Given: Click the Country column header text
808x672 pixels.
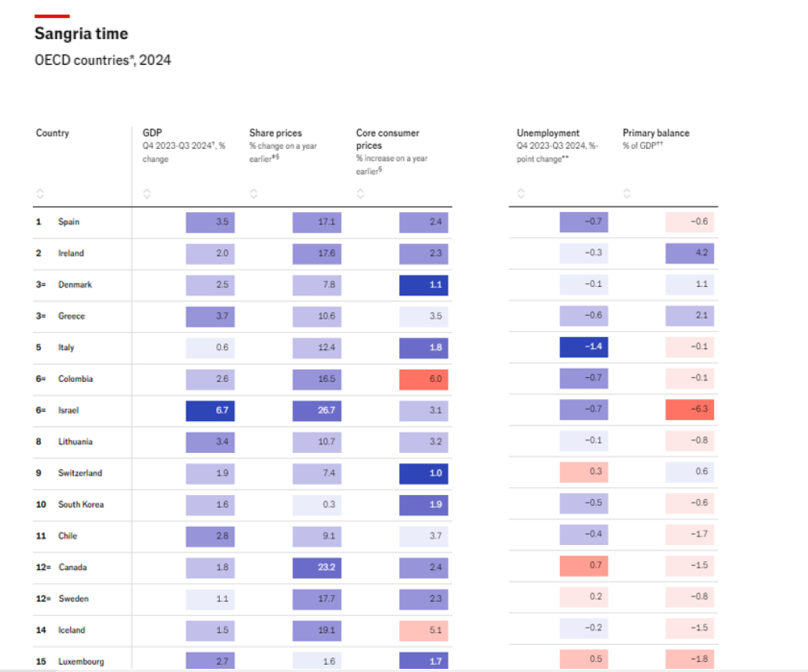Looking at the screenshot, I should [52, 133].
